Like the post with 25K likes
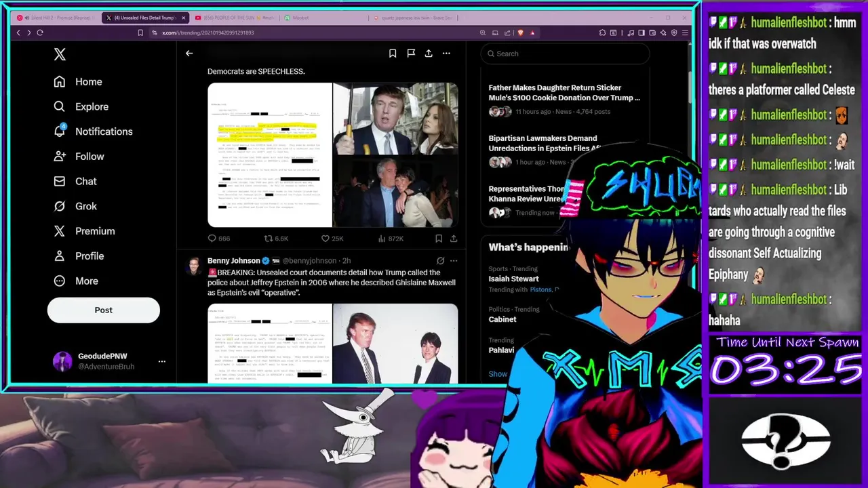The image size is (868, 488). tap(332, 239)
